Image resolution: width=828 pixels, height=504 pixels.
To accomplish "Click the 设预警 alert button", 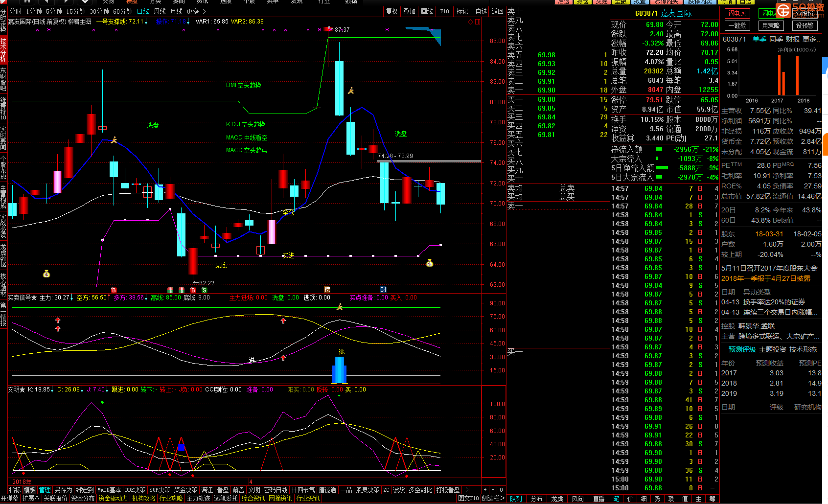I will pos(805,25).
